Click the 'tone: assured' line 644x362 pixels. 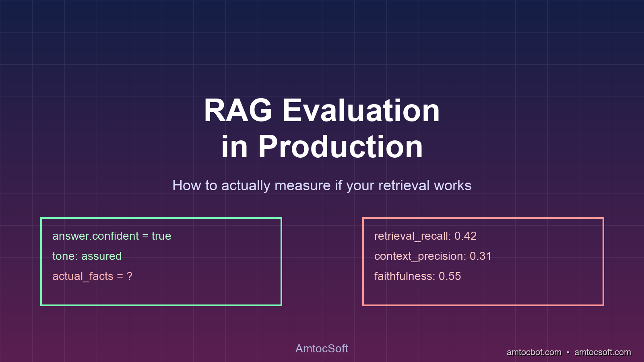[x=87, y=256]
